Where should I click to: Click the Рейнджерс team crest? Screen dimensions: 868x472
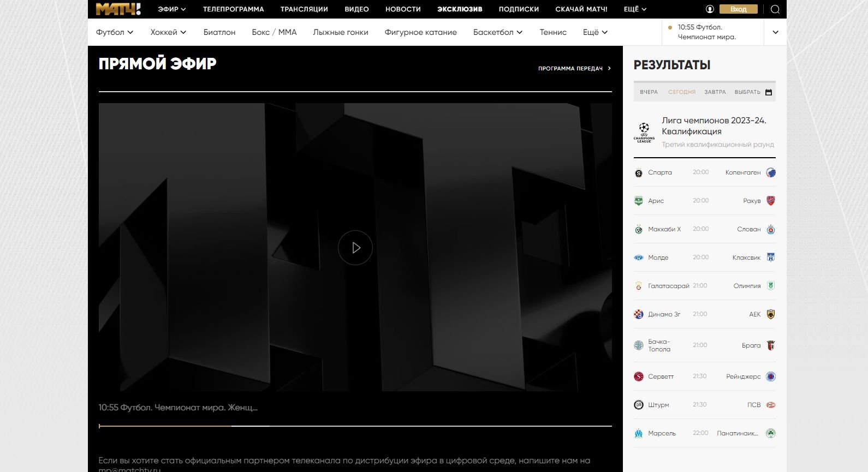[771, 377]
